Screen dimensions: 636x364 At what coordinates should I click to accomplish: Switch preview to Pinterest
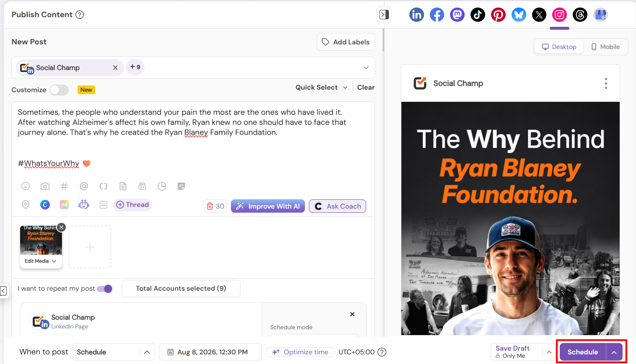(x=498, y=15)
